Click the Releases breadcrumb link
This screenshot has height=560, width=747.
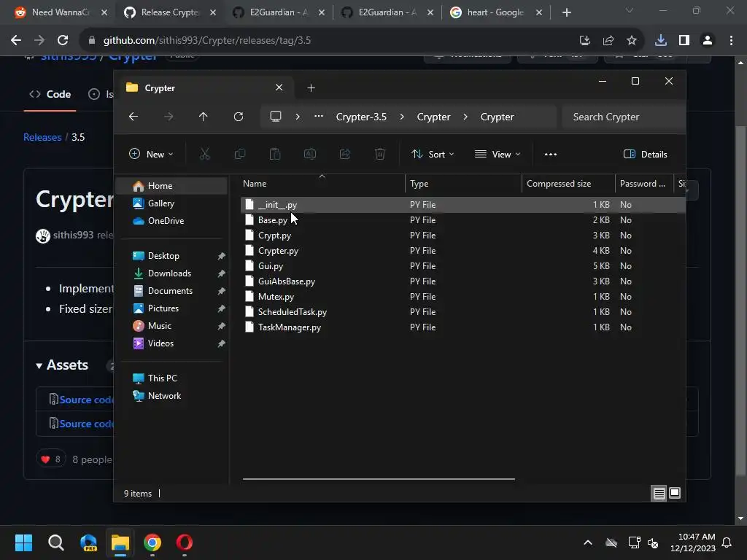click(42, 137)
